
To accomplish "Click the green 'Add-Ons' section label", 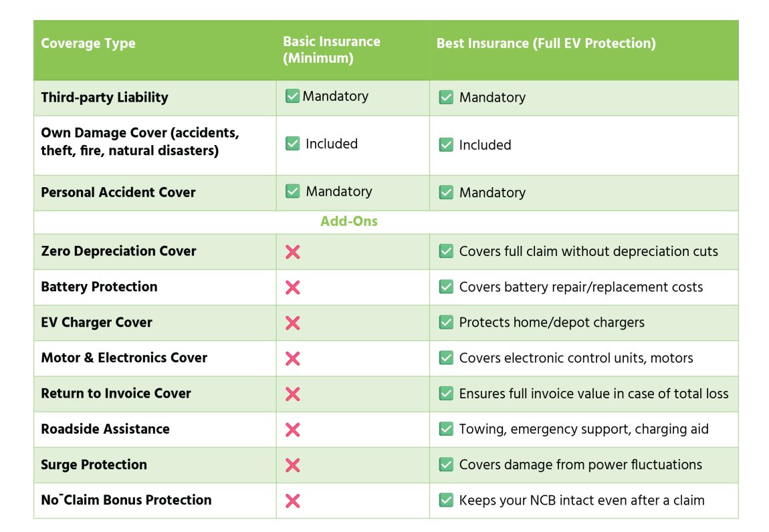I will pyautogui.click(x=349, y=221).
